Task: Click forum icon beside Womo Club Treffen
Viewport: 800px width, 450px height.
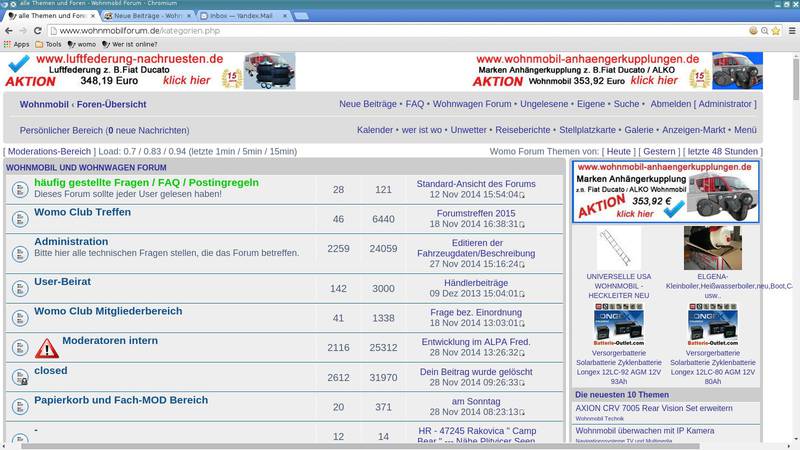Action: click(20, 219)
